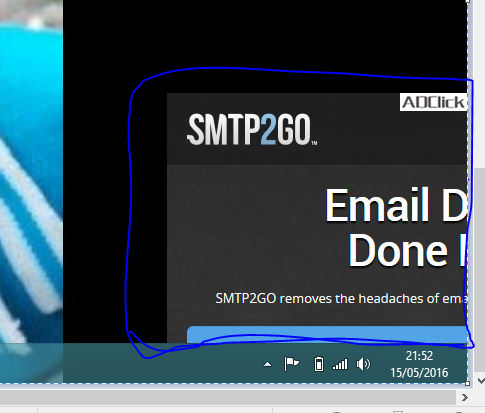Click the 'Email D' headline in the ad
The height and width of the screenshot is (413, 485).
(396, 205)
